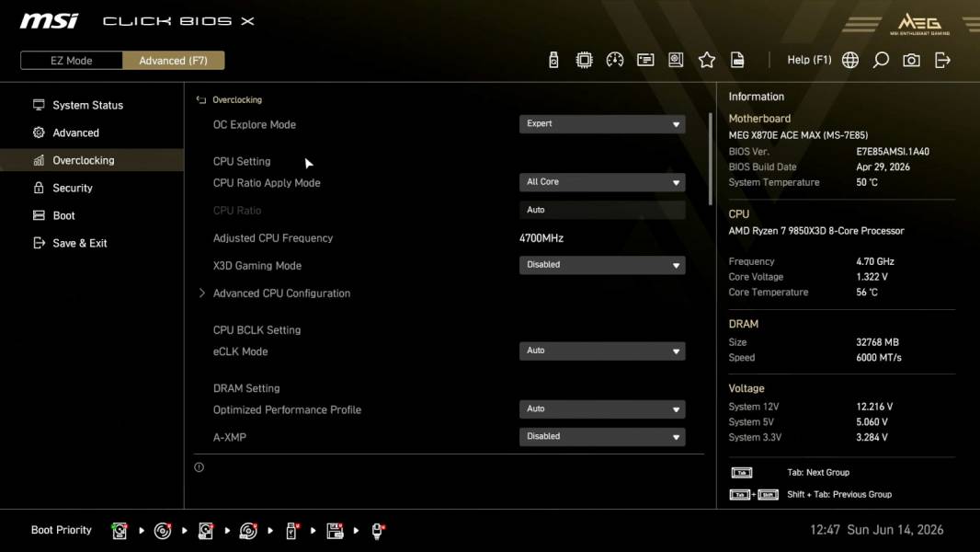Go back using the Overclocking breadcrumb arrow
The height and width of the screenshot is (552, 980).
(x=201, y=100)
